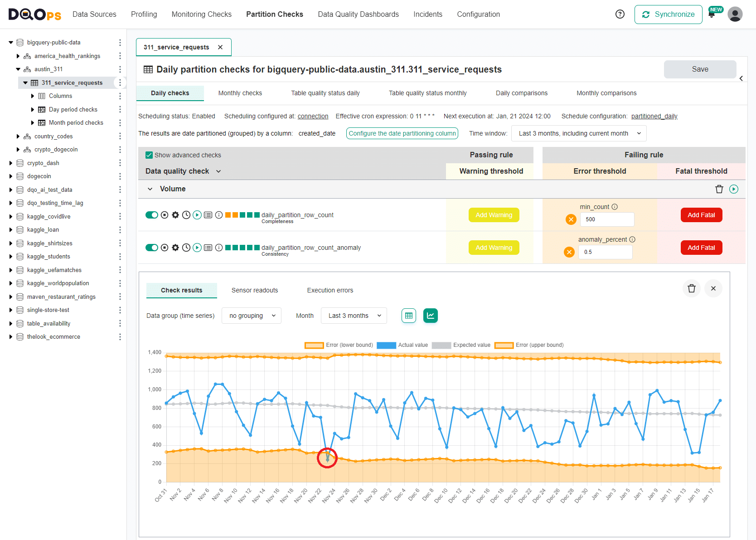Open the help icon in top bar
The height and width of the screenshot is (540, 756).
click(x=620, y=14)
